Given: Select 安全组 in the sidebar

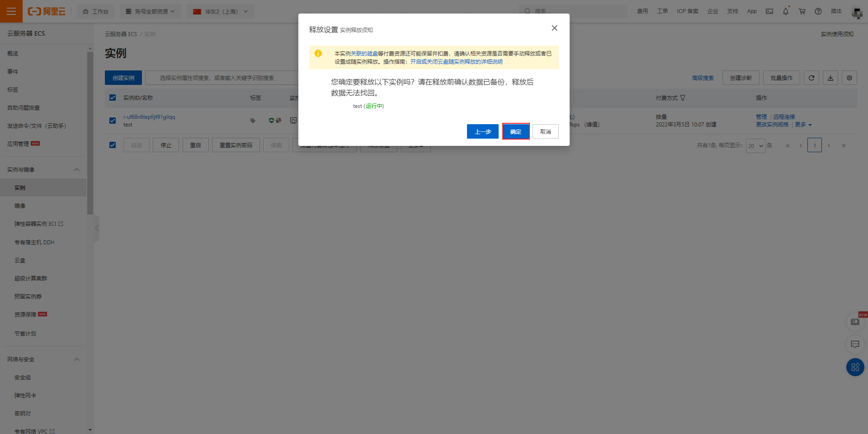Looking at the screenshot, I should [x=23, y=378].
